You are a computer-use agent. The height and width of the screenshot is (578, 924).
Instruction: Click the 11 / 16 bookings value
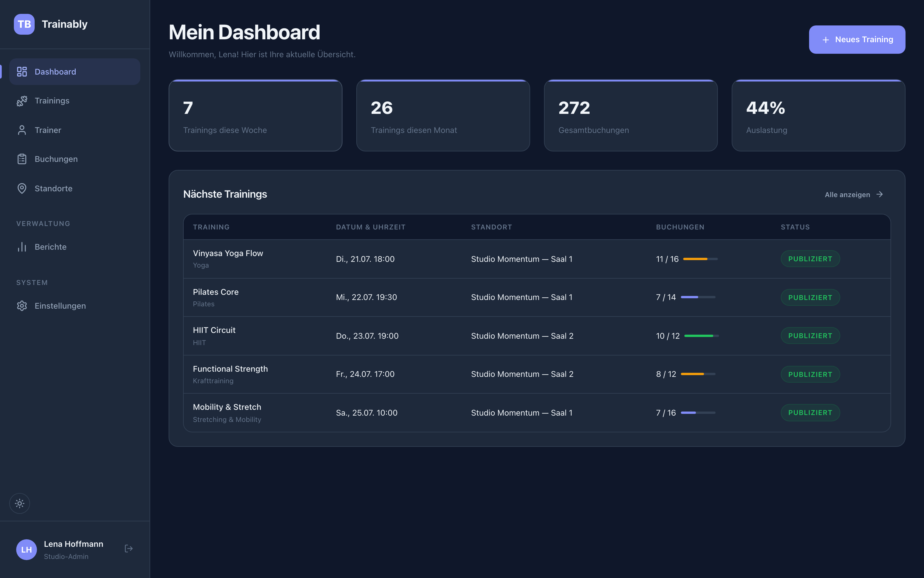tap(667, 259)
